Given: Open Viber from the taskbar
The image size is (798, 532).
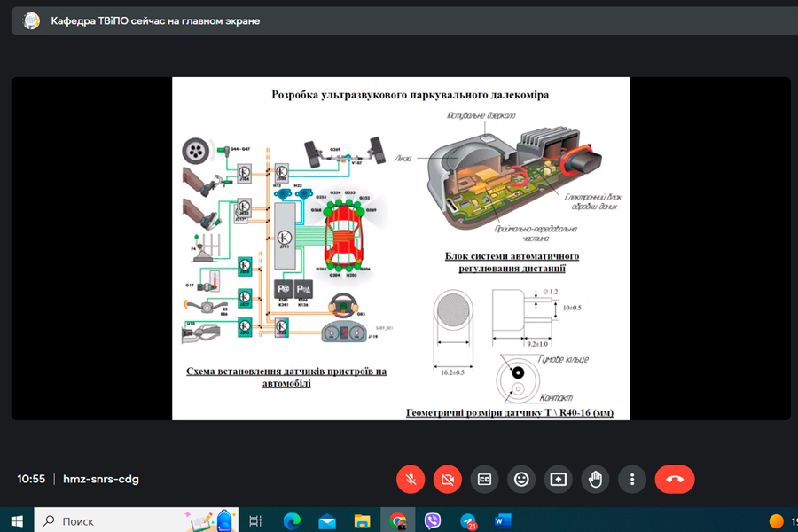Looking at the screenshot, I should [x=433, y=520].
